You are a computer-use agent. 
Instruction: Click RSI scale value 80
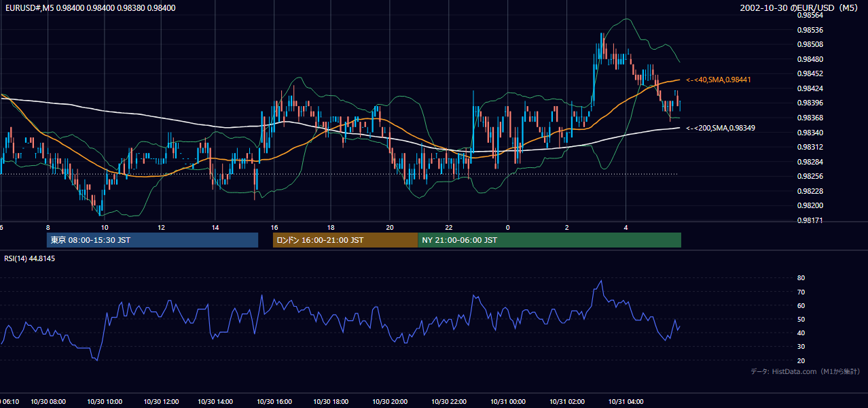coord(801,278)
